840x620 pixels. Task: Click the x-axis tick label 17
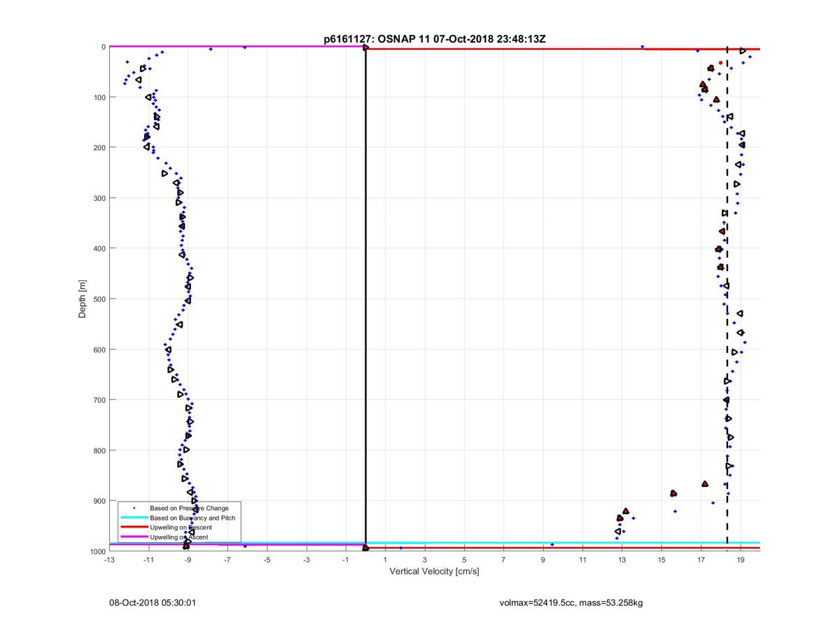point(701,560)
